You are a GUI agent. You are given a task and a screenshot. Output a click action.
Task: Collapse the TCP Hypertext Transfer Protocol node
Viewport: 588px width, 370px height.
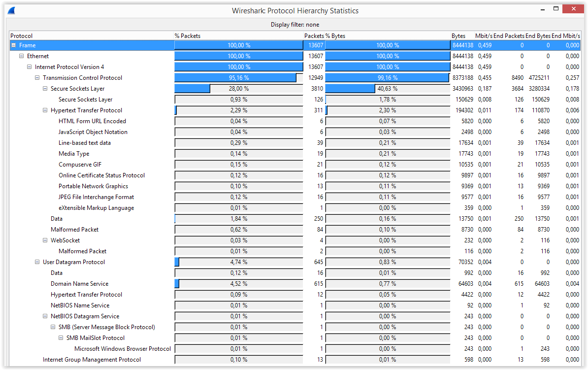coord(45,110)
